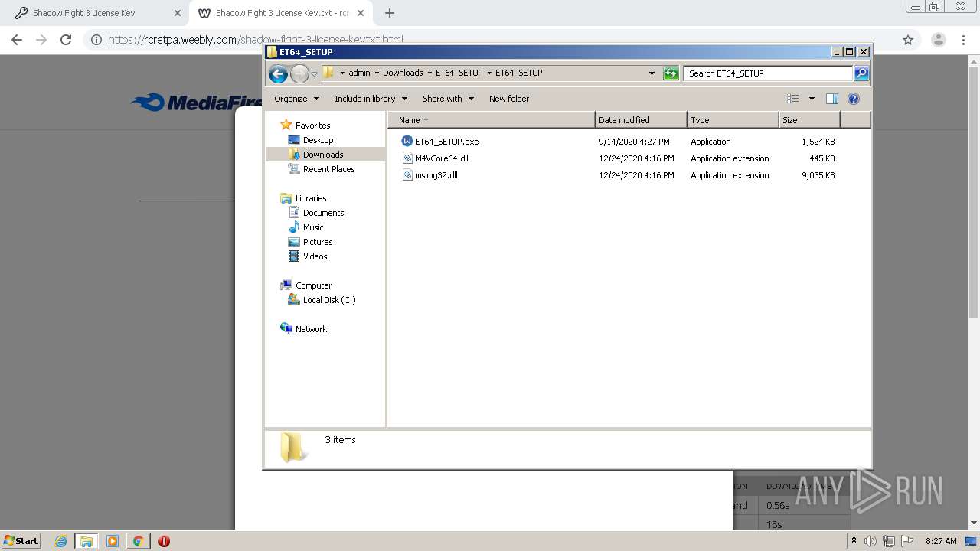This screenshot has height=551, width=980.
Task: Click the first ET64_SETUP breadcrumb segment
Action: click(x=459, y=73)
